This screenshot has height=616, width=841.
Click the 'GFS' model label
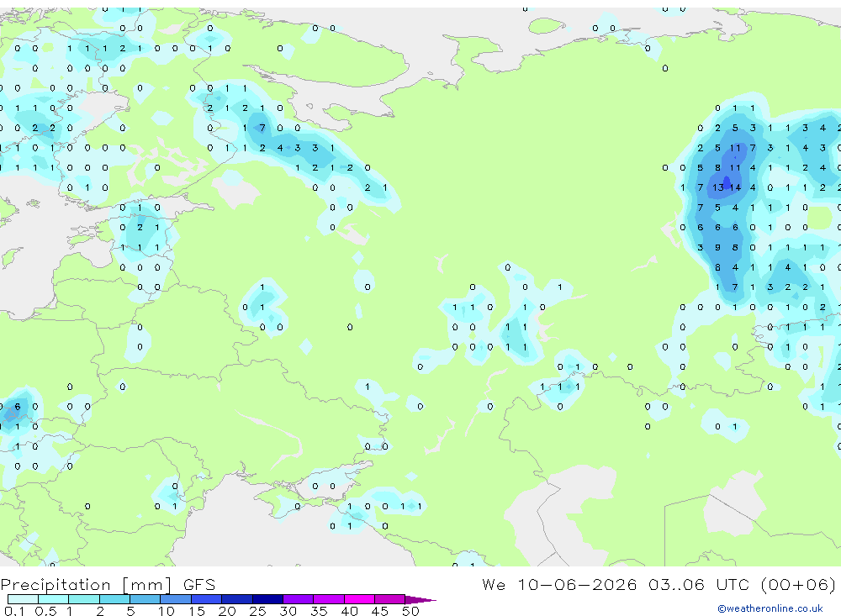[x=199, y=585]
